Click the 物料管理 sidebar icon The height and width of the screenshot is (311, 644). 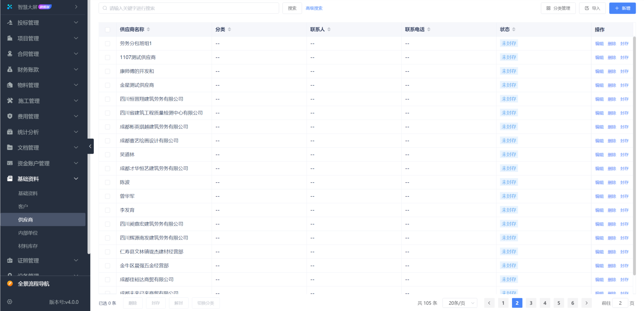point(10,85)
